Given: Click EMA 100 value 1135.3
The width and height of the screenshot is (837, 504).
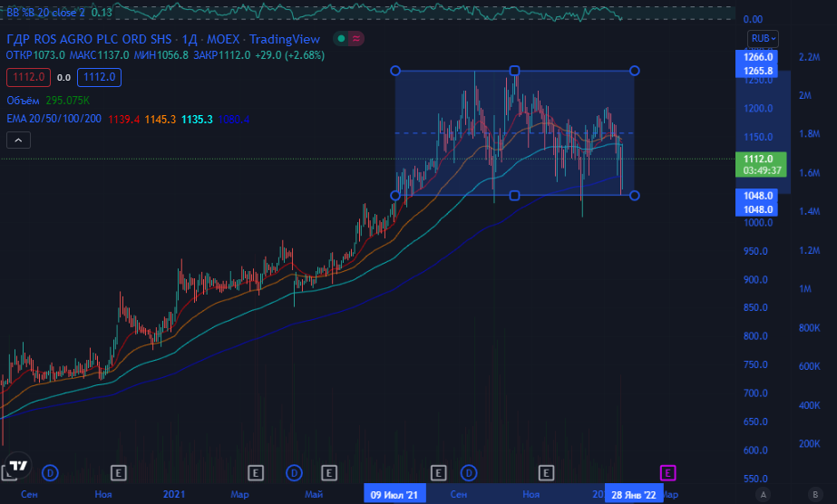Looking at the screenshot, I should click(x=197, y=120).
